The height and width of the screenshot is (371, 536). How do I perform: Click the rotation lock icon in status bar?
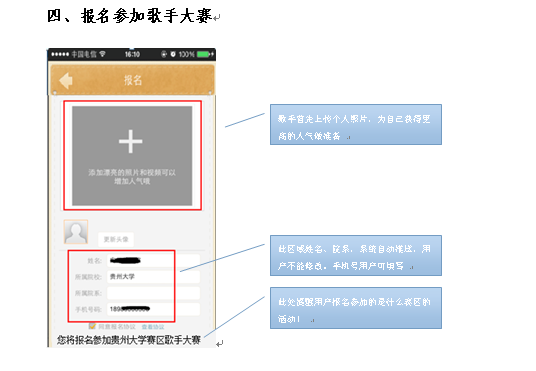[x=164, y=54]
